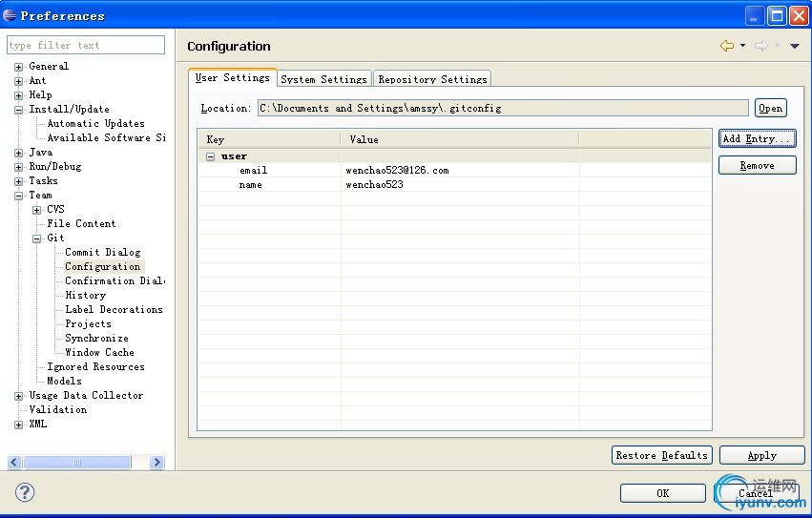Click the Open button beside Location
The height and width of the screenshot is (518, 812).
(x=771, y=108)
